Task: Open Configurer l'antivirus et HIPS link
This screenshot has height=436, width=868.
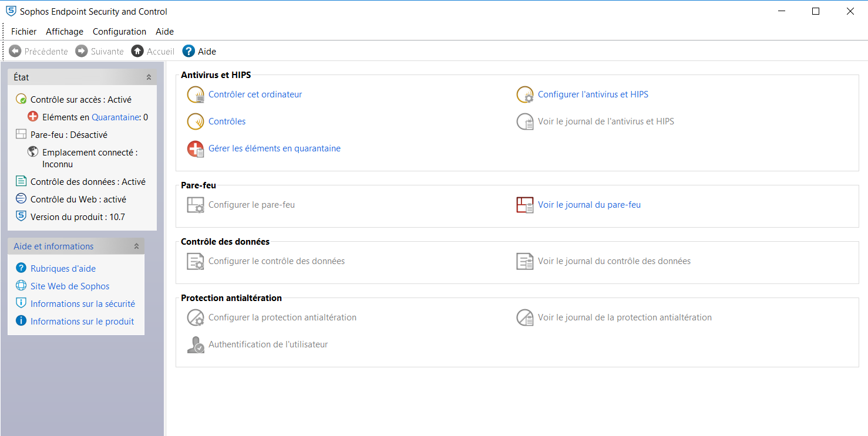Action: [593, 94]
